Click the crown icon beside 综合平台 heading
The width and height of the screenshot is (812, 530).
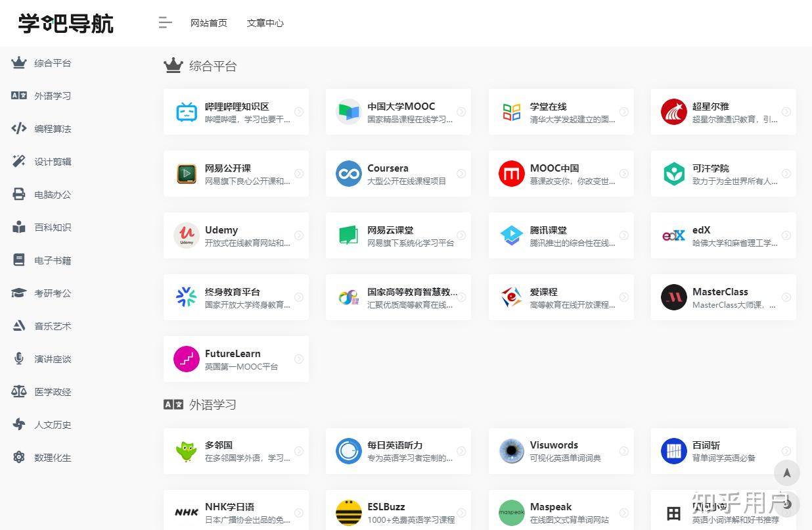tap(172, 64)
